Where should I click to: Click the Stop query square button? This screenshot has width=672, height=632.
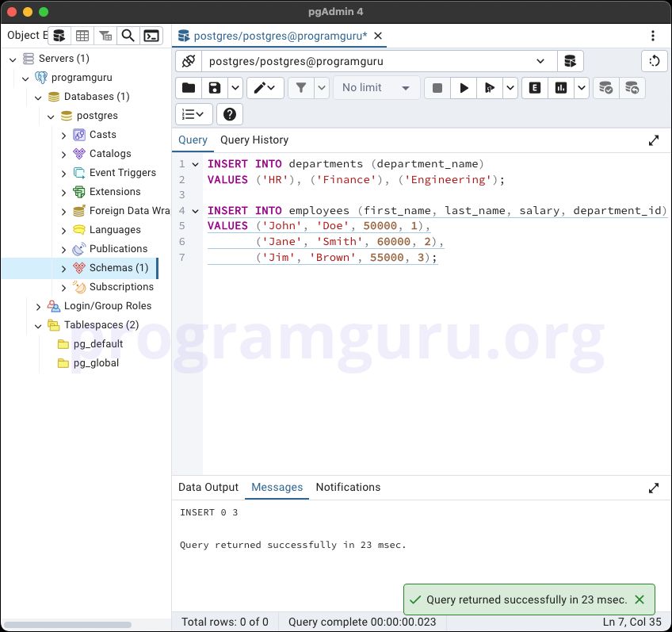click(437, 88)
